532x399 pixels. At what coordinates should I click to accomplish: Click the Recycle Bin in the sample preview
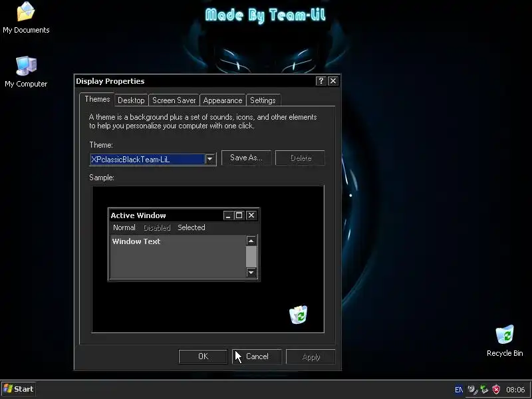tap(299, 315)
